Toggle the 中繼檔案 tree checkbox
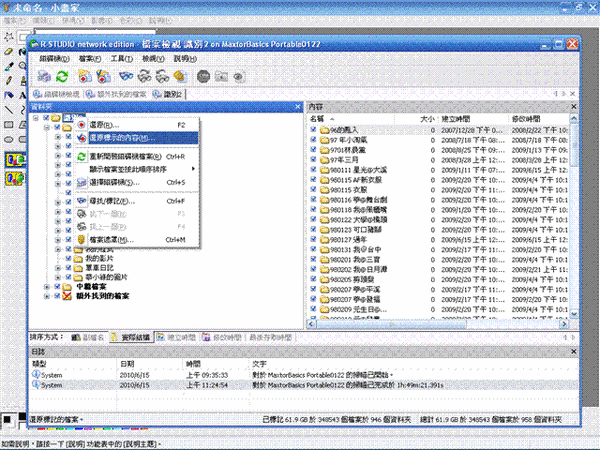600x450 pixels. (x=57, y=287)
